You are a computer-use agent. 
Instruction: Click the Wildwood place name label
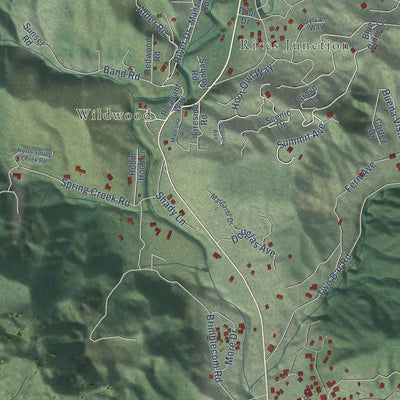click(x=114, y=115)
